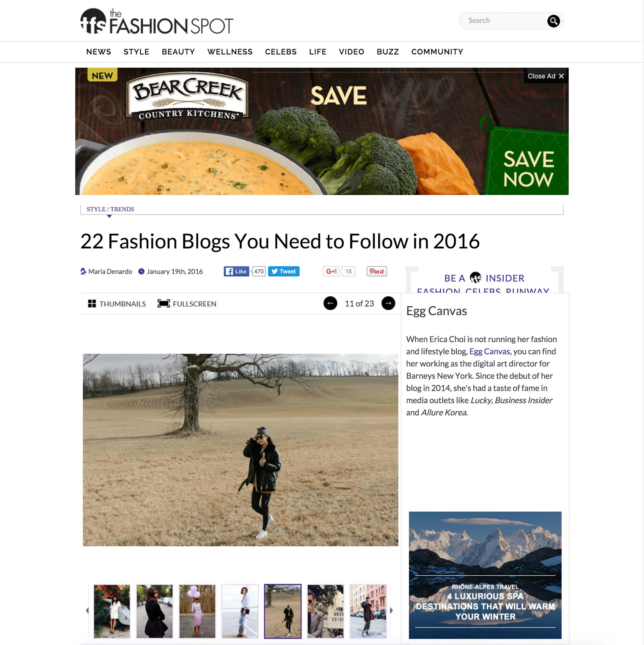
Task: Go to the previous slide arrow
Action: [x=330, y=303]
